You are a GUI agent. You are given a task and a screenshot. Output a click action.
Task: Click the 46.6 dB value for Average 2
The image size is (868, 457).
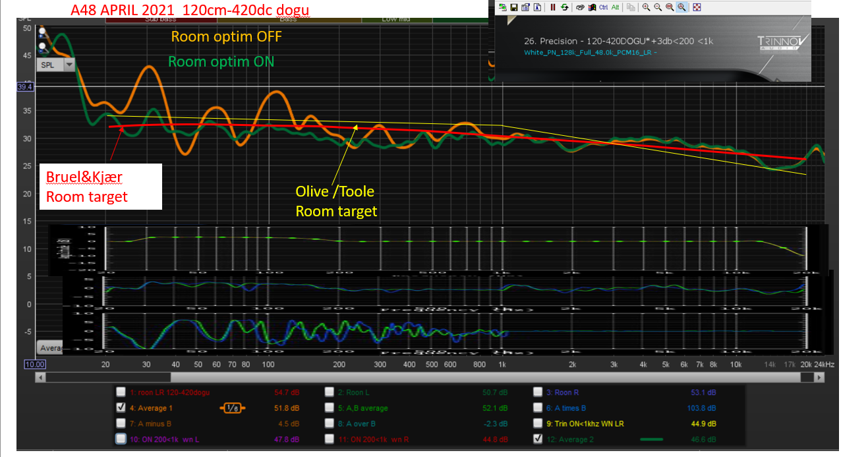(x=703, y=439)
